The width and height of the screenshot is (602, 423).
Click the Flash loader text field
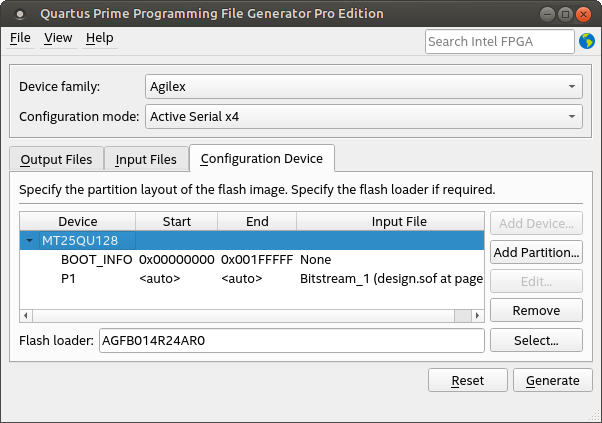point(289,340)
